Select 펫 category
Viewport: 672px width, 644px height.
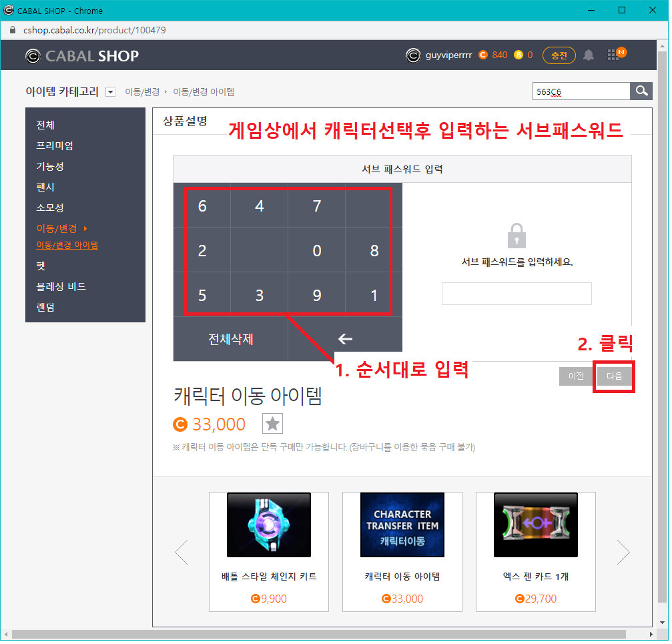point(41,266)
